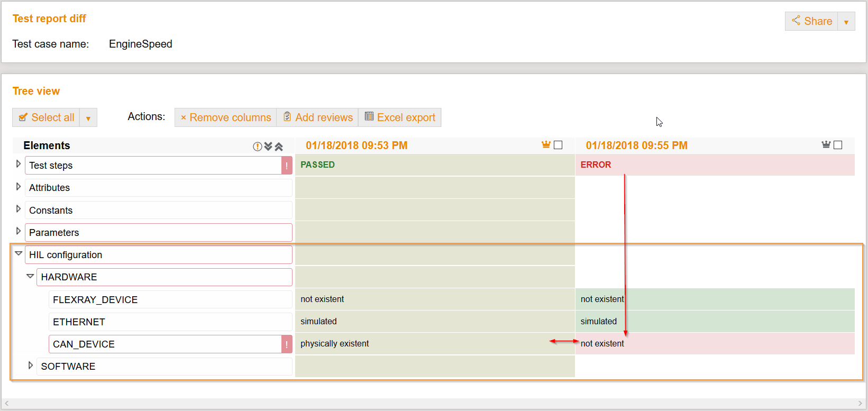Click the orange crown icon for 09:53 PM column
Screen dimensions: 868x411
(x=546, y=145)
